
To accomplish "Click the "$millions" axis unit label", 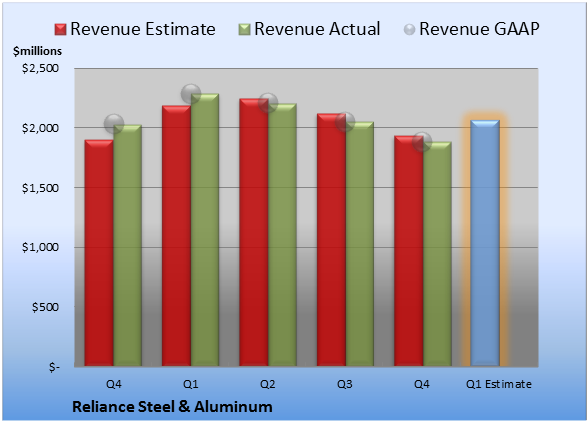I will (x=37, y=51).
